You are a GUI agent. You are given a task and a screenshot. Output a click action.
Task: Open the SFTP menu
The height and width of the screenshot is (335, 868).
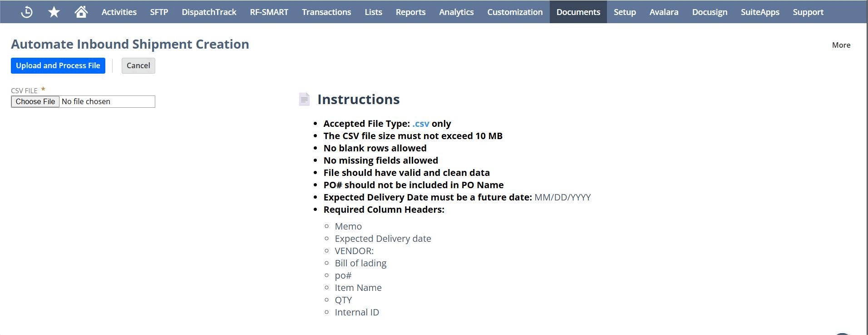coord(159,12)
